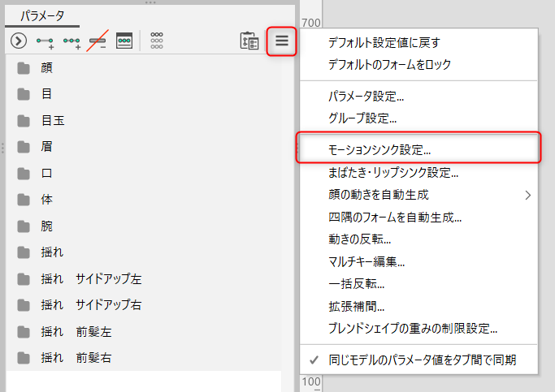Select まばたき・リップシンク設定... entry
Image resolution: width=555 pixels, height=392 pixels.
[x=393, y=172]
